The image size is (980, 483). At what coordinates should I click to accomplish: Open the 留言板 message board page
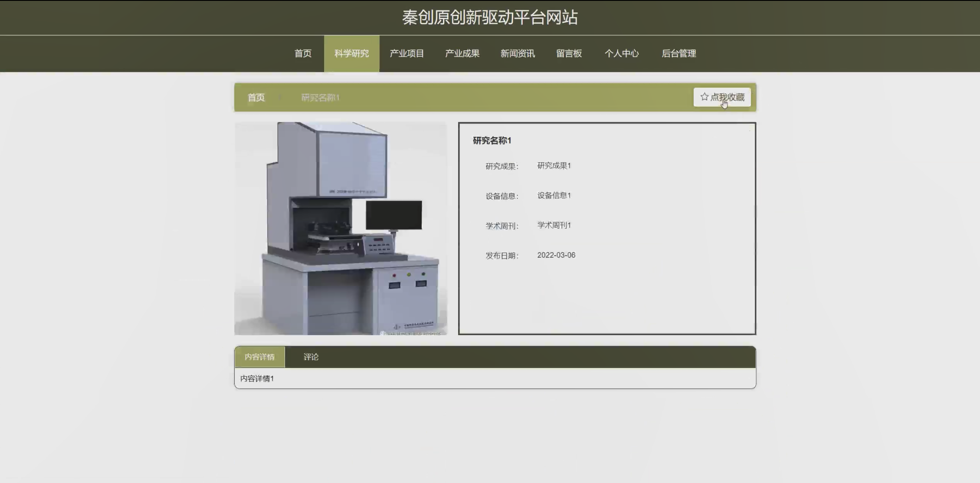pyautogui.click(x=569, y=53)
